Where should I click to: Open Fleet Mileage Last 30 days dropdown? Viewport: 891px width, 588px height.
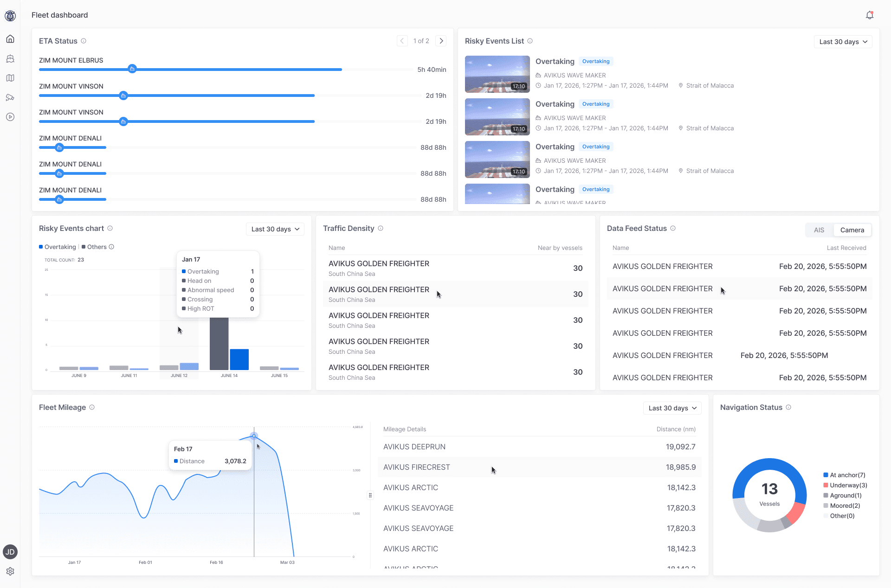[x=672, y=408]
